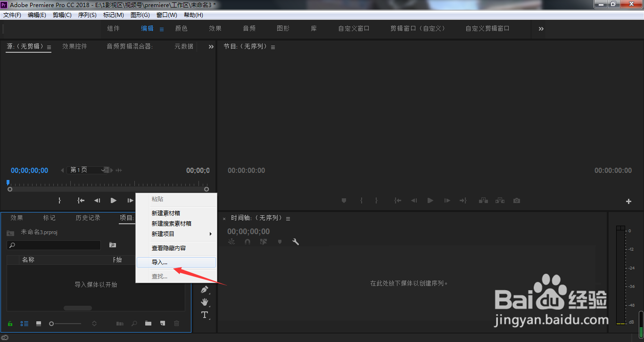This screenshot has height=342, width=644.
Task: Click the parent folder icon beside 未命名3.prproj
Action: (10, 233)
